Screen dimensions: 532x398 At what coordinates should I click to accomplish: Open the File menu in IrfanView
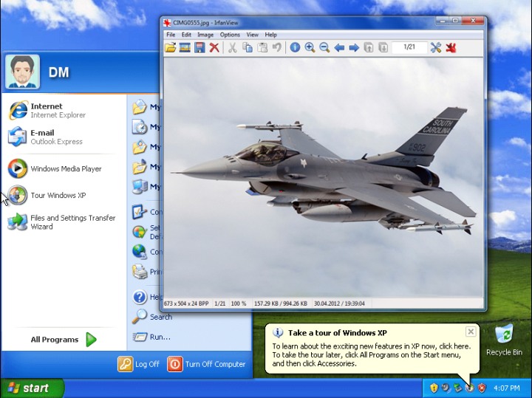pyautogui.click(x=171, y=35)
